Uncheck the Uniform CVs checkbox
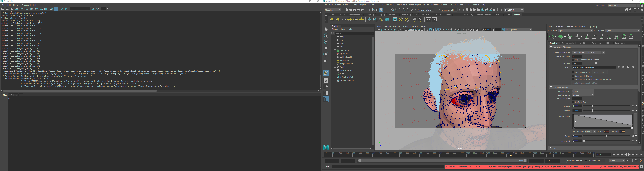The height and width of the screenshot is (171, 644). (573, 102)
